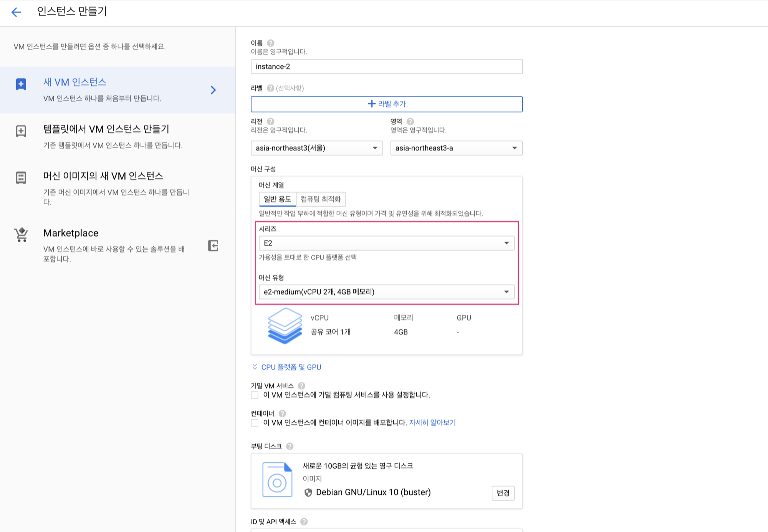
Task: Switch to 컴퓨팅 최적화 tab
Action: (321, 199)
